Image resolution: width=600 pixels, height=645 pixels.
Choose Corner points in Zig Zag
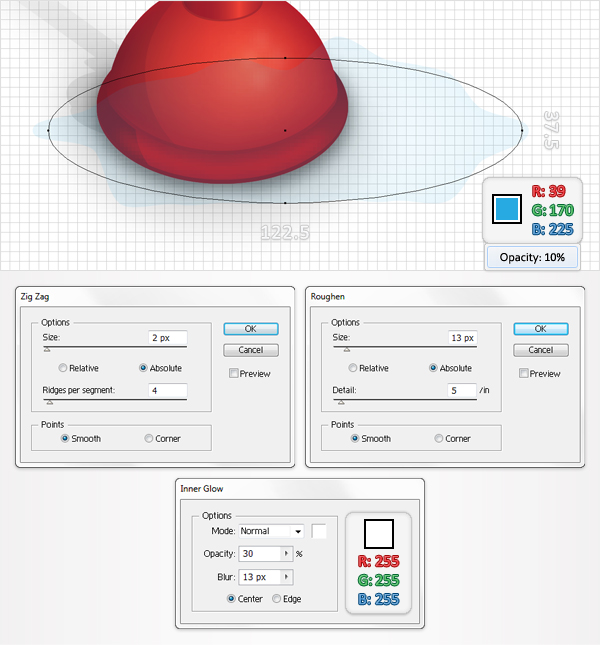(x=149, y=439)
